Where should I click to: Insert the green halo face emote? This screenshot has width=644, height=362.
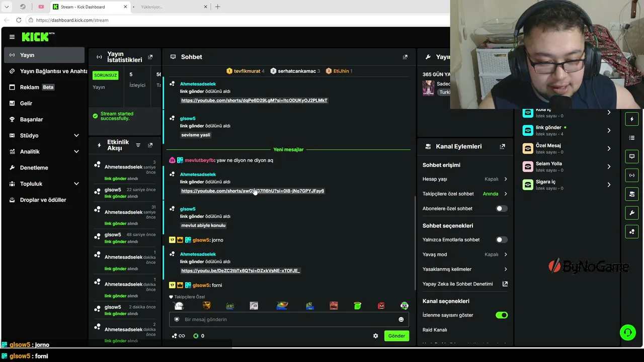pyautogui.click(x=357, y=306)
